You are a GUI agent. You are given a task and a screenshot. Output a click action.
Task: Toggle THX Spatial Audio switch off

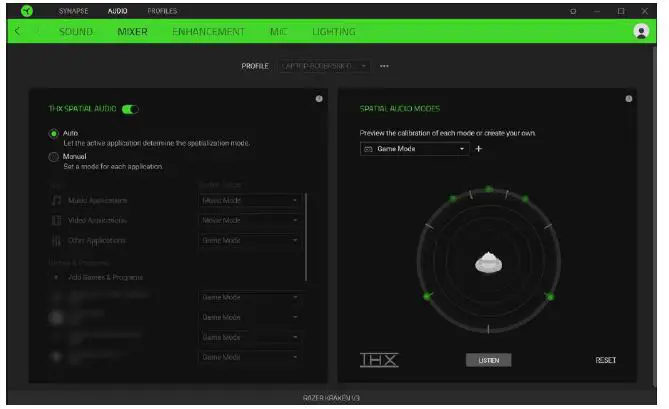tap(130, 109)
